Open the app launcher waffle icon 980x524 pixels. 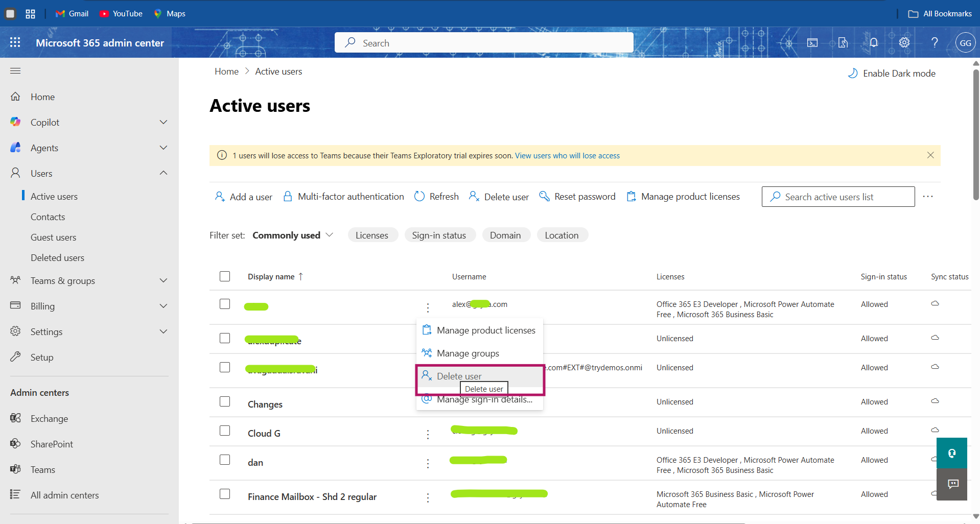[15, 43]
